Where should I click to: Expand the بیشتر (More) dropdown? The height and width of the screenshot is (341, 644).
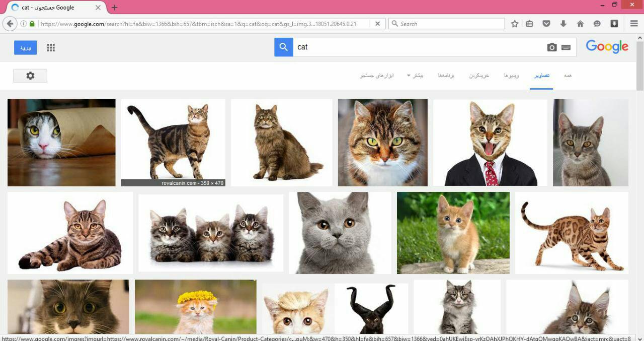point(415,76)
